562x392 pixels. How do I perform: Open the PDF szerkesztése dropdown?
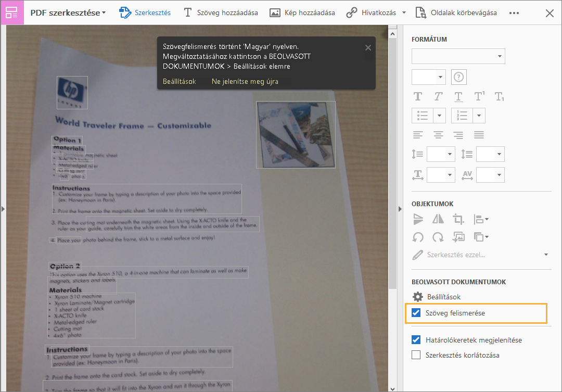(x=68, y=13)
